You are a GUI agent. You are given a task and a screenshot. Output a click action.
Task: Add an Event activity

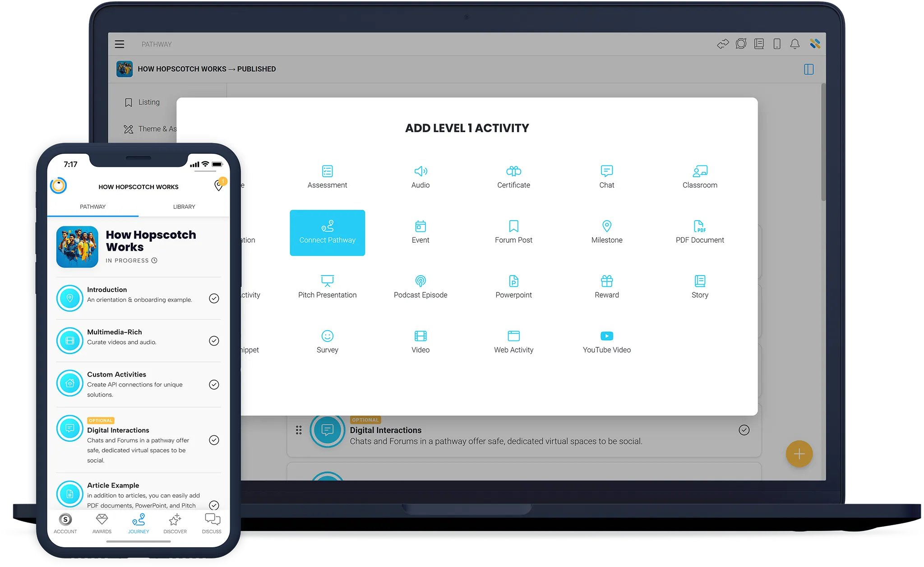[x=420, y=232]
